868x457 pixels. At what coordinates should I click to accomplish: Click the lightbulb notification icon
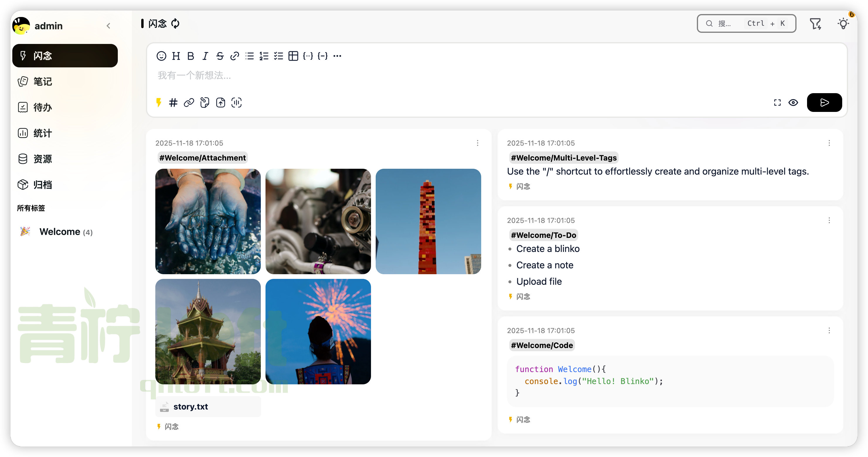tap(843, 23)
